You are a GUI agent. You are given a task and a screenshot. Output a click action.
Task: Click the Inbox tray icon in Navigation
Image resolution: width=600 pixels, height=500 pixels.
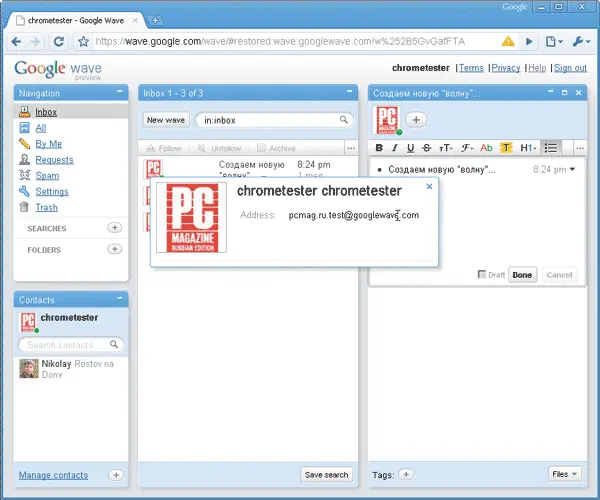click(24, 112)
